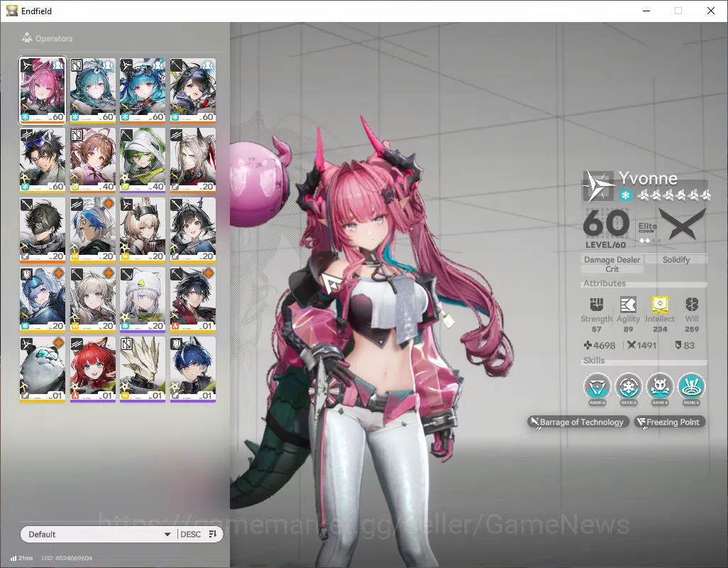This screenshot has height=568, width=728.
Task: Click the Solidify tag
Action: click(x=676, y=260)
